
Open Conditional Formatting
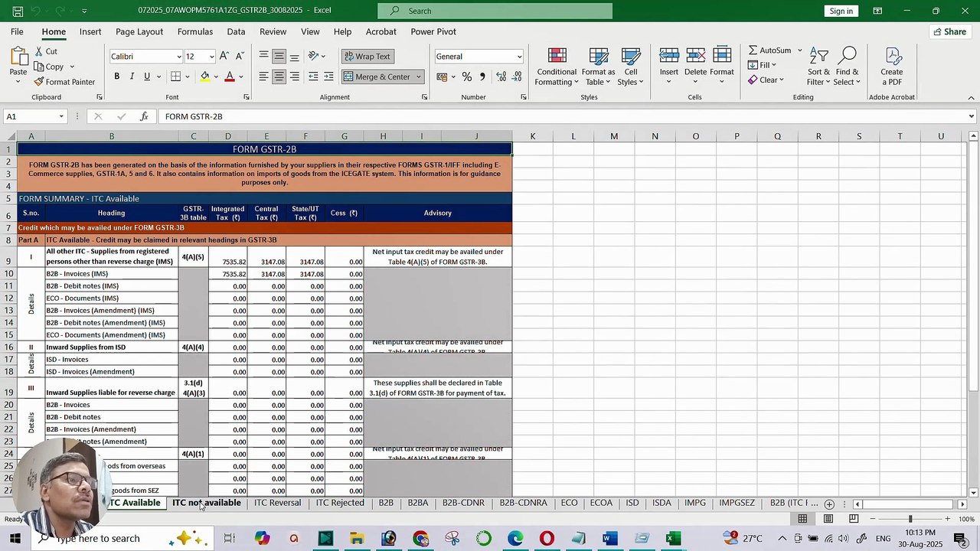pos(557,67)
